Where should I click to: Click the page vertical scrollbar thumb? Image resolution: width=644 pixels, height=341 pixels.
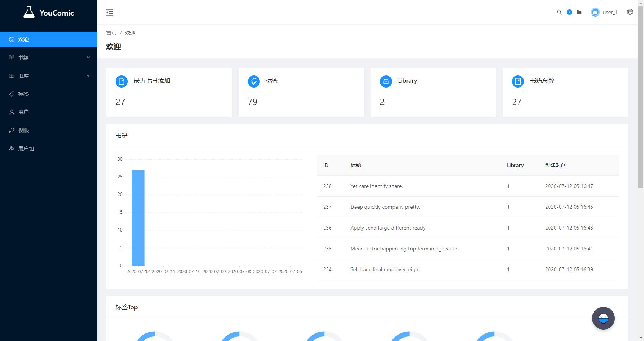pyautogui.click(x=641, y=97)
